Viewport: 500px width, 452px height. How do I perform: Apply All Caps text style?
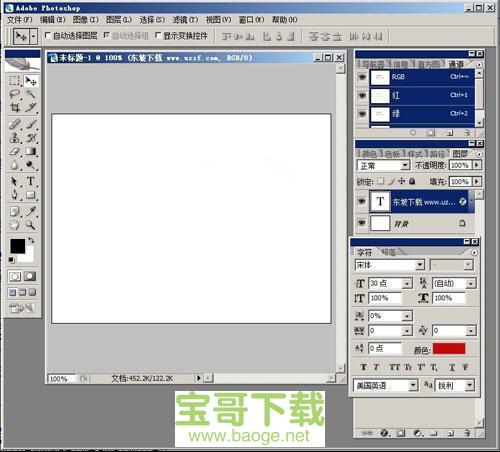tap(394, 367)
